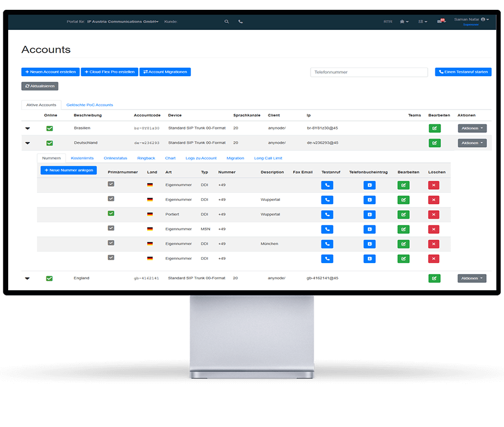Screen dimensions: 504x427
Task: Edit the Brasilien account
Action: (x=434, y=129)
